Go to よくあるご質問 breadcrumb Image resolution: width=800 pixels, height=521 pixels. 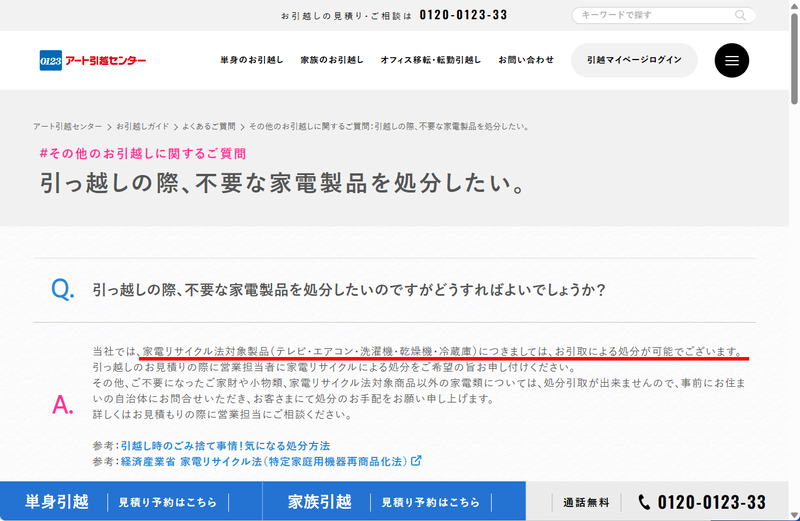pos(209,126)
